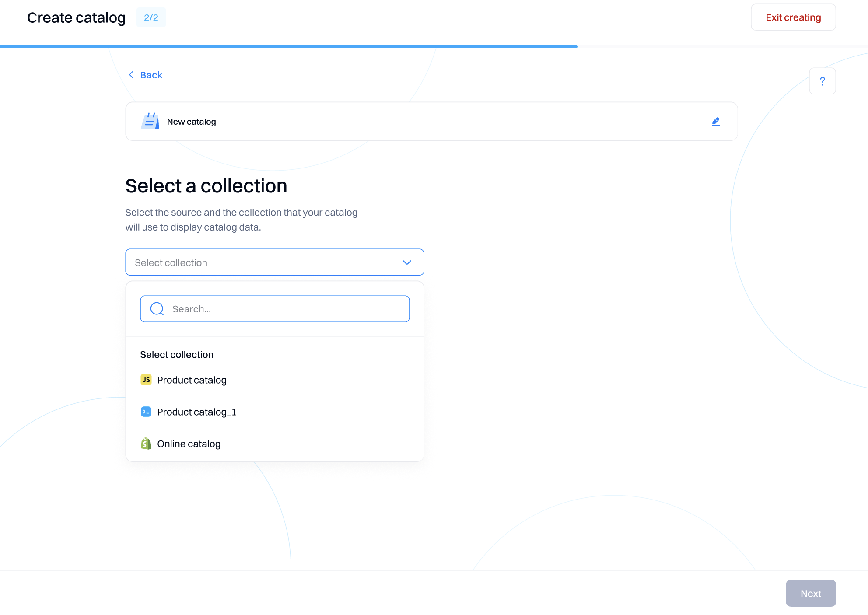Choose Product catalog from the list
Viewport: 868px width, 615px height.
point(192,380)
